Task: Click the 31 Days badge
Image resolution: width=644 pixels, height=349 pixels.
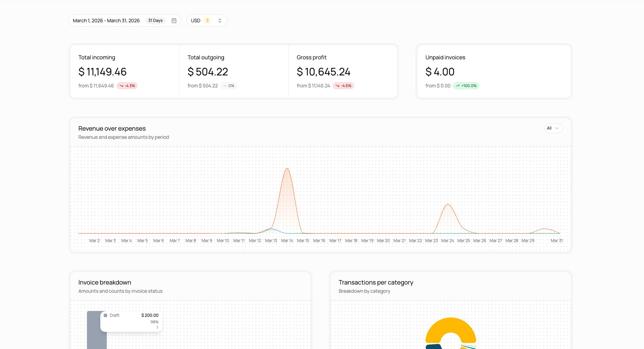Action: pyautogui.click(x=155, y=21)
